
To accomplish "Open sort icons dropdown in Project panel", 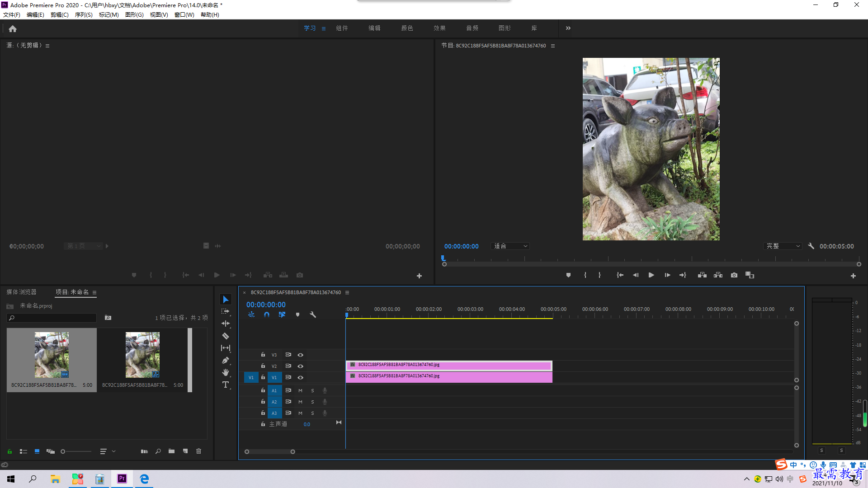I will coord(108,451).
